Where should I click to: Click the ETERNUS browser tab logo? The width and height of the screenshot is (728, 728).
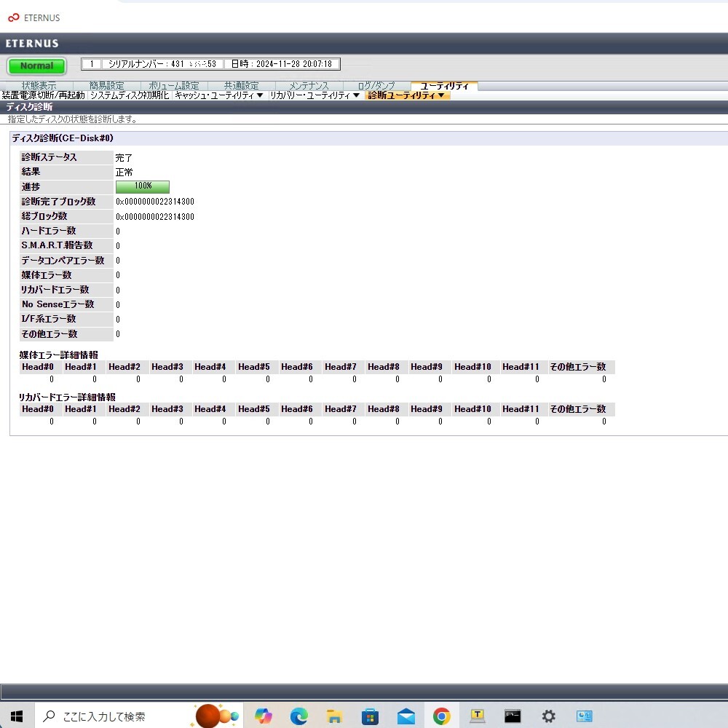pyautogui.click(x=13, y=17)
